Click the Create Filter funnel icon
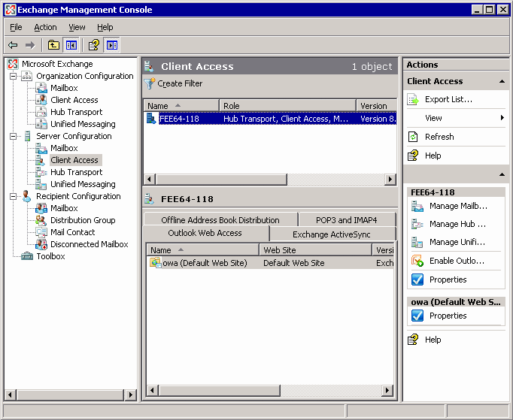 click(x=150, y=83)
